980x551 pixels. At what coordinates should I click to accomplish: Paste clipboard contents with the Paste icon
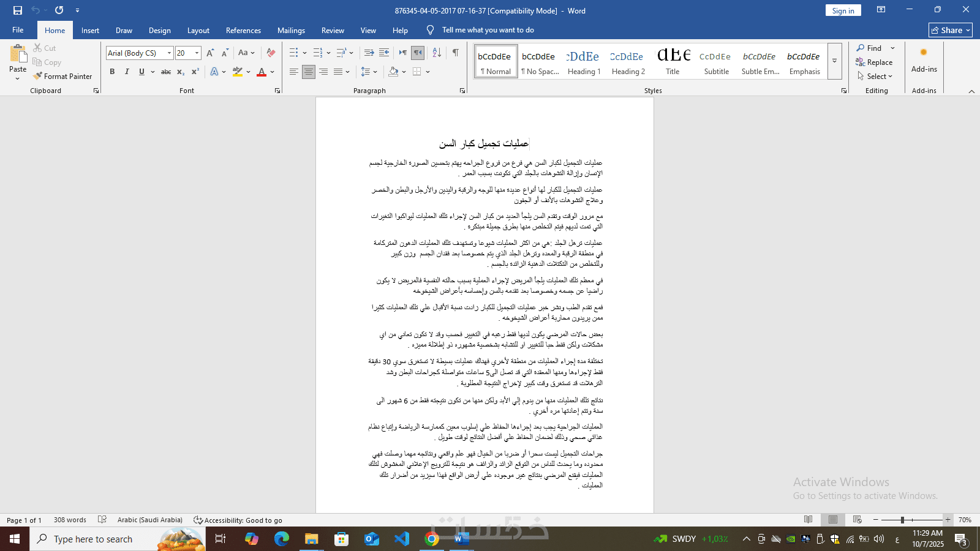[x=18, y=55]
